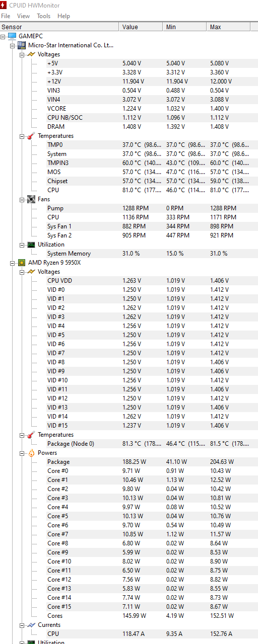
Task: Click the Sensor column header
Action: 60,27
